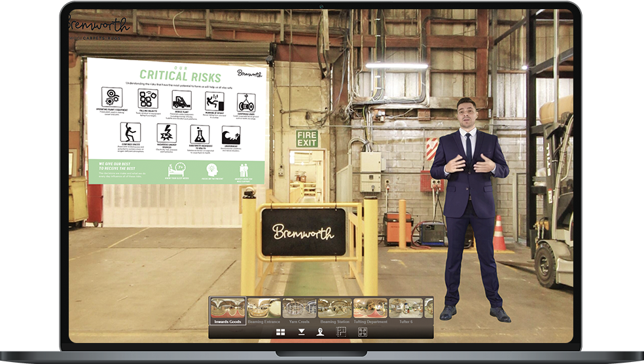Screen dimensions: 644x364
Task: Jump to the Beaming Station scene thumbnail
Action: pyautogui.click(x=334, y=311)
